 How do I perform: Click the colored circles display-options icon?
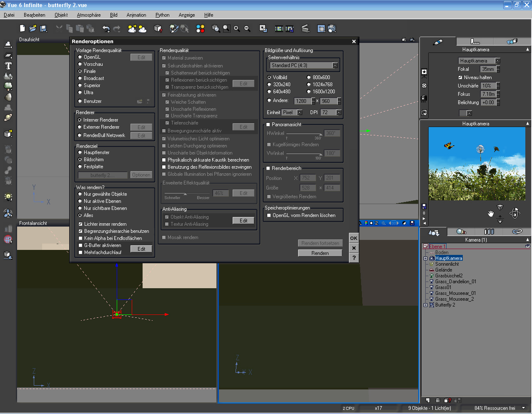(x=201, y=28)
